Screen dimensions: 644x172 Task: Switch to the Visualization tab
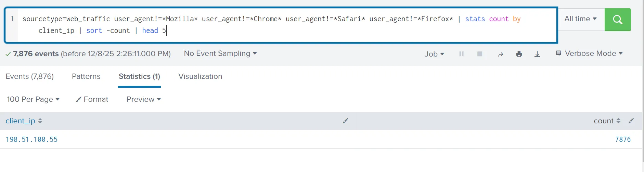pos(200,76)
